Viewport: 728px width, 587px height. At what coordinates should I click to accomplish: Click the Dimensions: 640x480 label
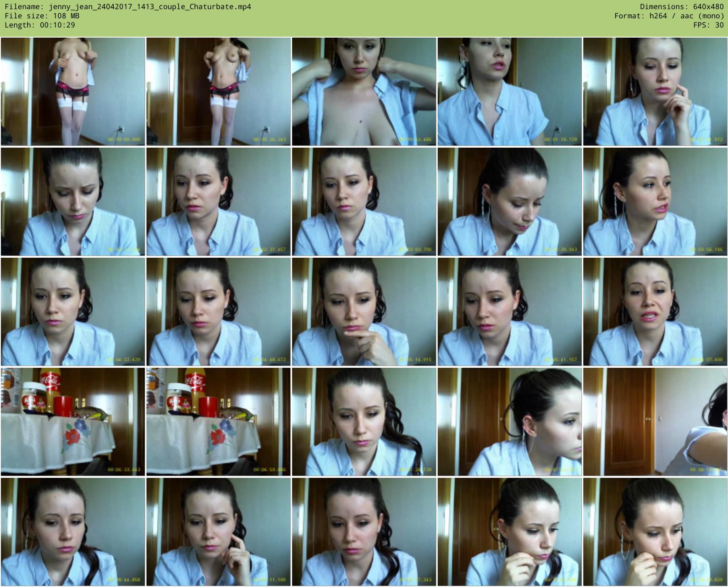point(681,7)
